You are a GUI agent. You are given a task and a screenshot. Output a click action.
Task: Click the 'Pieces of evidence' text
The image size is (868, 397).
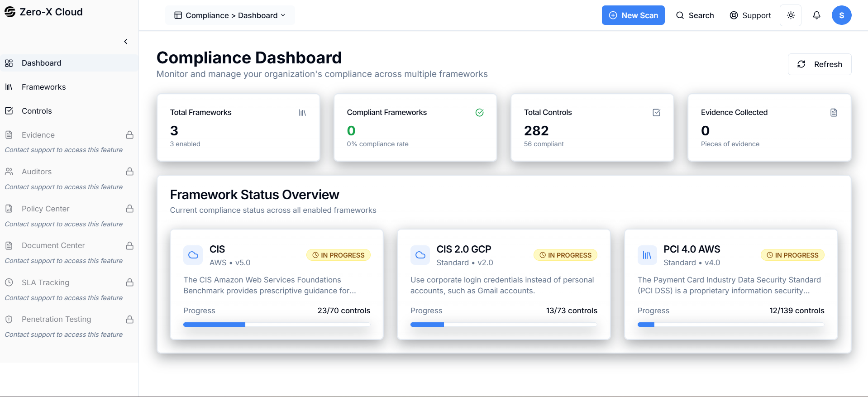pyautogui.click(x=730, y=144)
